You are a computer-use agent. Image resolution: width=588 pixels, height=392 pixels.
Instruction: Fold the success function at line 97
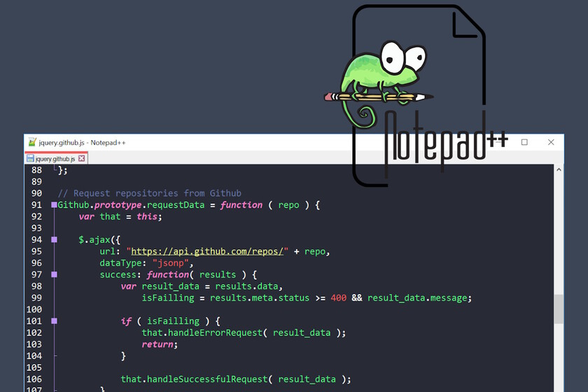coord(54,275)
